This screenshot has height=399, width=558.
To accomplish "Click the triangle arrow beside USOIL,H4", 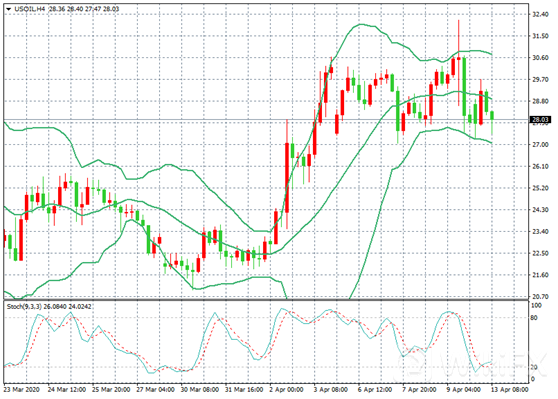I will 9,9.
